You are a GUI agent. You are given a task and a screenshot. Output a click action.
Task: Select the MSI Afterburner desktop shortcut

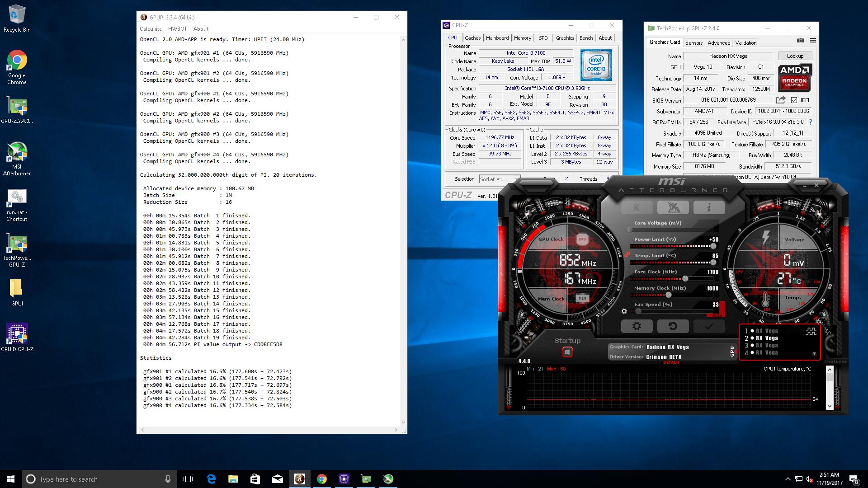tap(17, 159)
